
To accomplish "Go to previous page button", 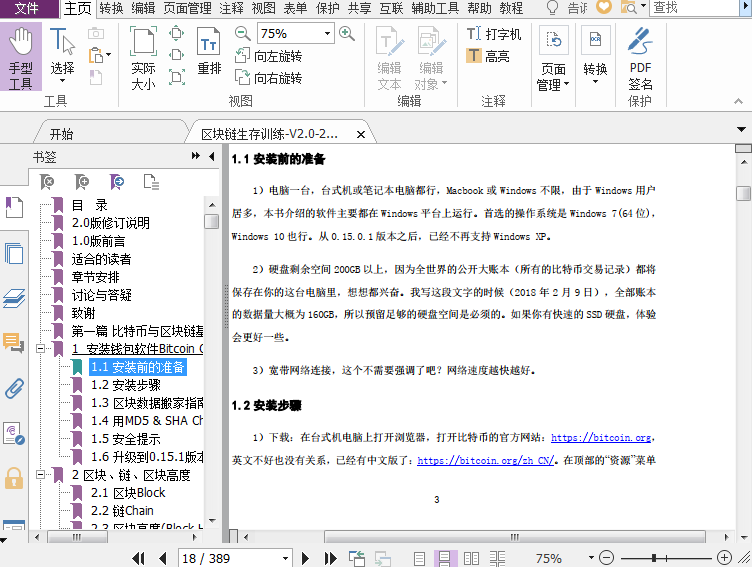I will (163, 558).
